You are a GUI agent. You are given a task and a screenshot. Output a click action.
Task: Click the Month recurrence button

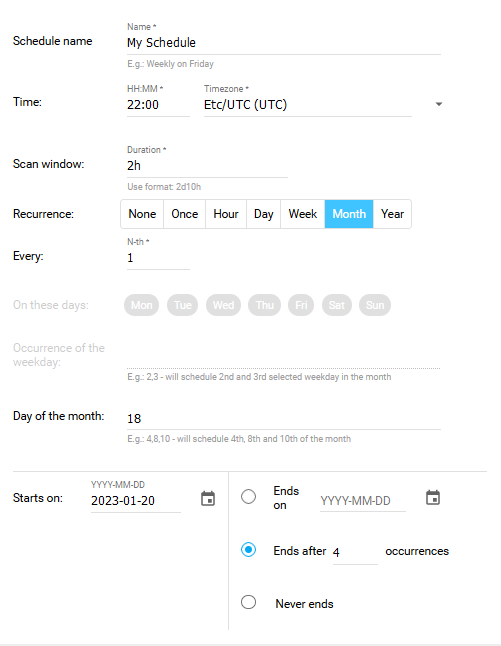(349, 214)
